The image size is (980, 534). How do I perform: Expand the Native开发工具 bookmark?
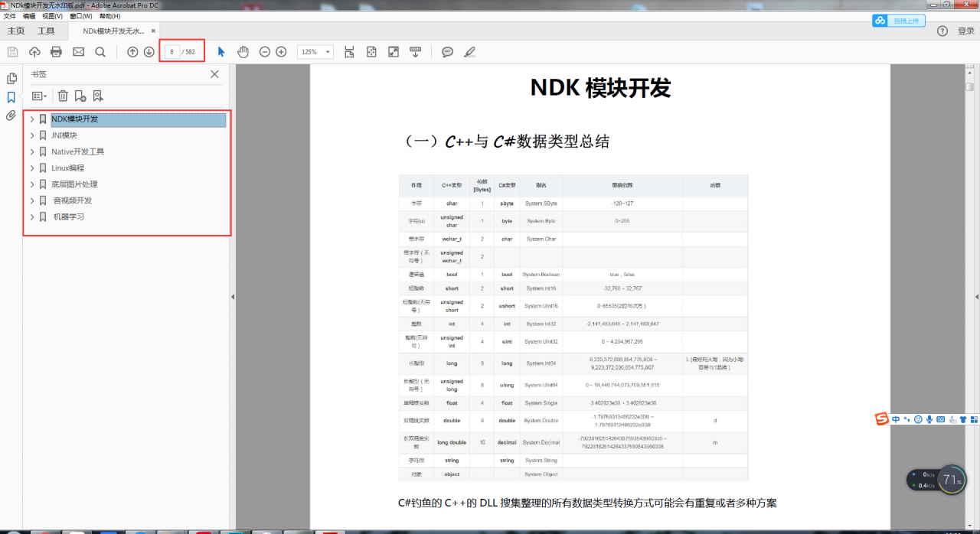click(32, 151)
